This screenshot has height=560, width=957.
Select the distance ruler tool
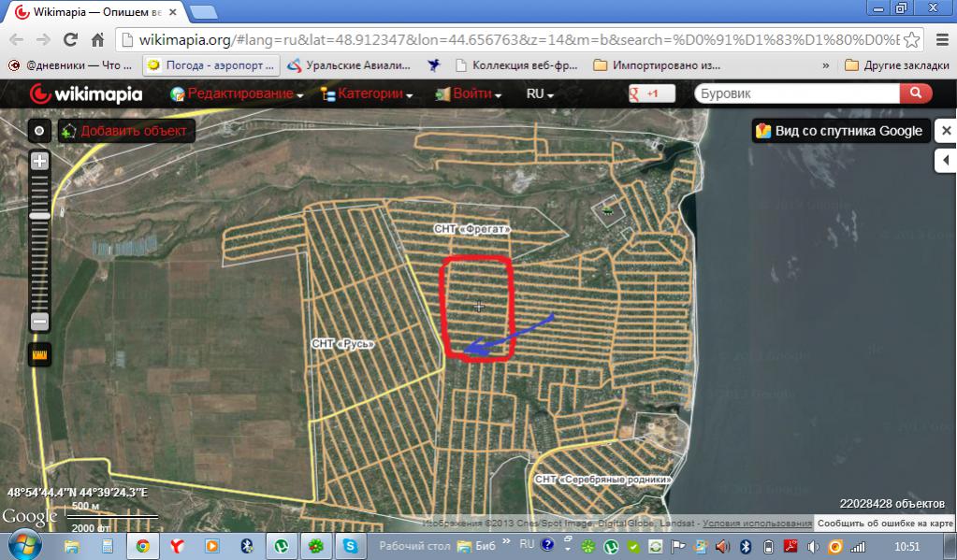point(39,354)
